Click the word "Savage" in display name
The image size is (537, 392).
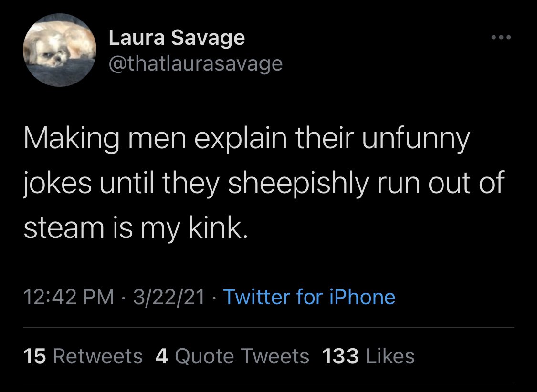pyautogui.click(x=208, y=38)
